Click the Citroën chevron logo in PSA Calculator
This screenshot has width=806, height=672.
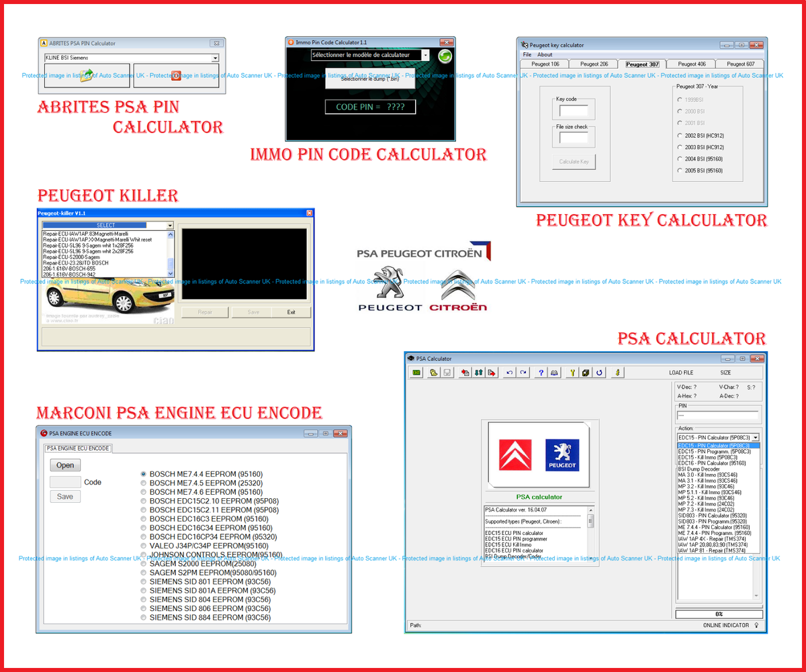click(516, 456)
